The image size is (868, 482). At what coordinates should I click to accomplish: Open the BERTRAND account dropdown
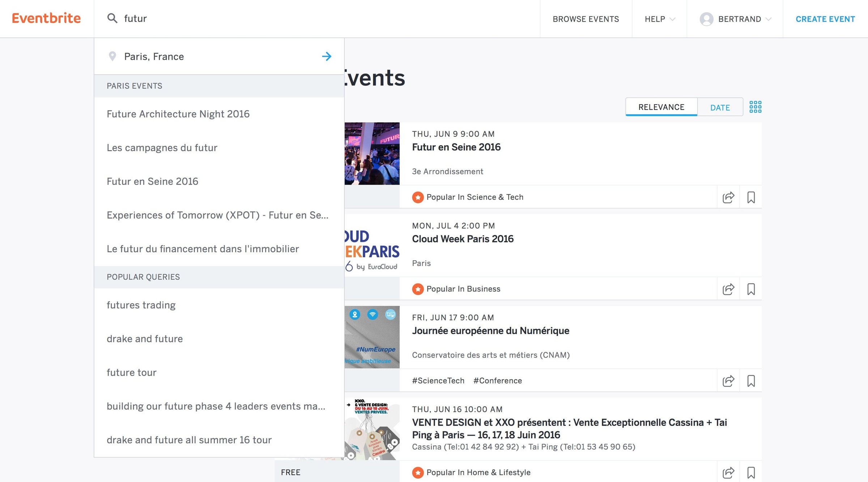[735, 19]
